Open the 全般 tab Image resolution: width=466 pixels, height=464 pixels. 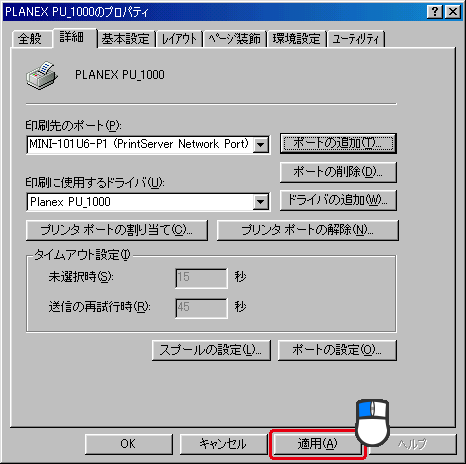(x=30, y=39)
